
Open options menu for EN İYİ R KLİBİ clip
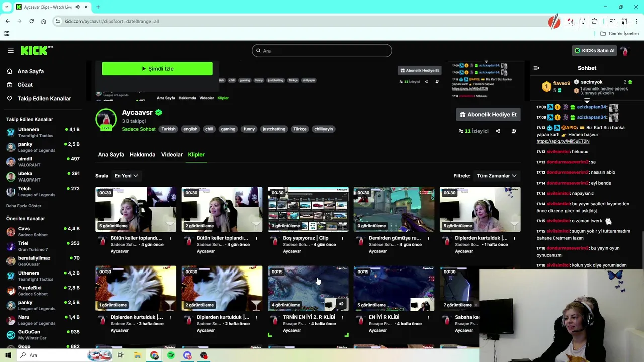pyautogui.click(x=428, y=317)
